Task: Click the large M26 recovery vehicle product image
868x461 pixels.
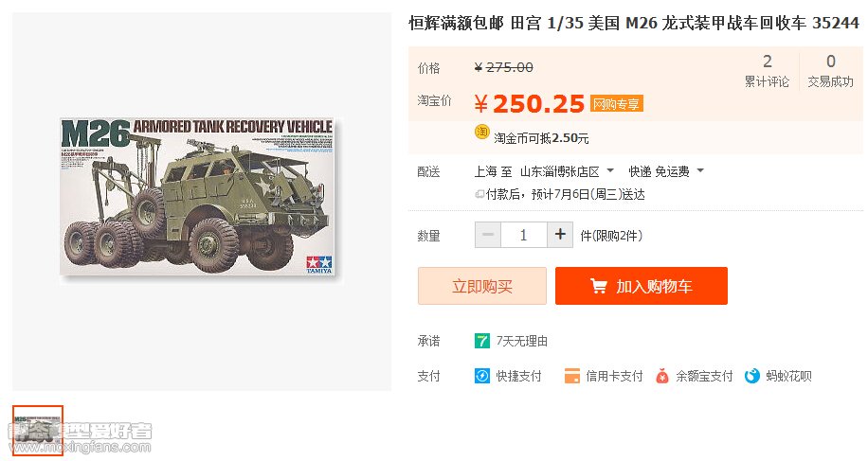Action: 198,196
